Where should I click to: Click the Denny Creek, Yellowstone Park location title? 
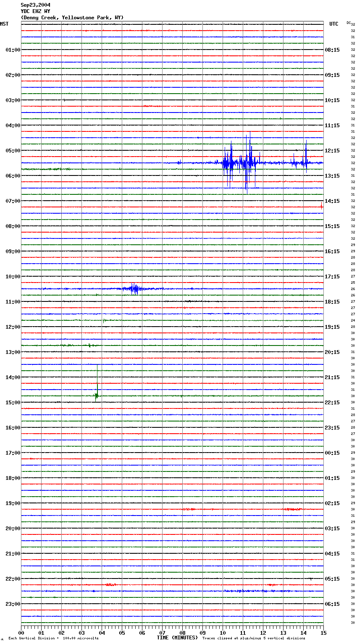point(72,18)
